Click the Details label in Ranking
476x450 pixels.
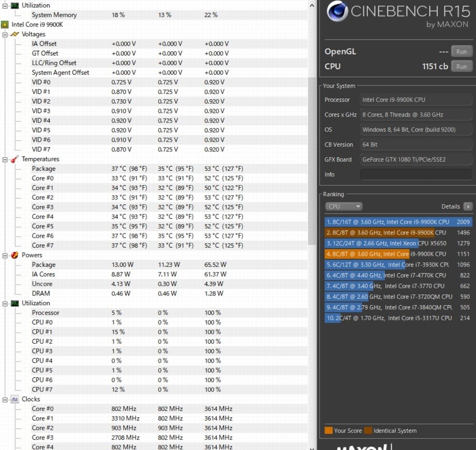point(450,207)
